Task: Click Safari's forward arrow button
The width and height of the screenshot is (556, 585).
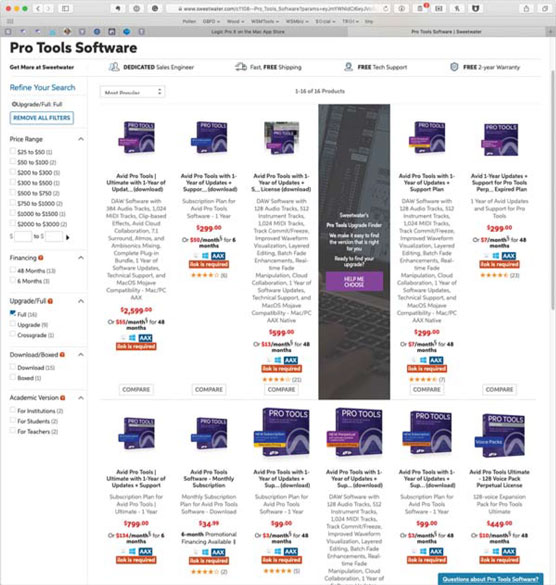Action: [x=48, y=8]
